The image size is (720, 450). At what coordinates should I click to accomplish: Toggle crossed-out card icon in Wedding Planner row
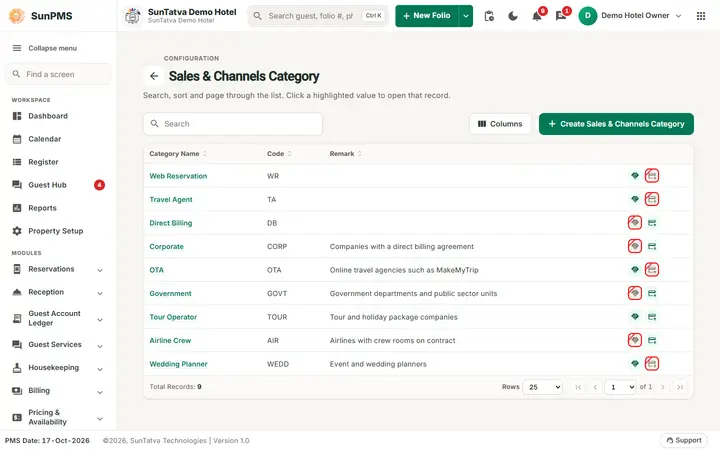tap(652, 363)
